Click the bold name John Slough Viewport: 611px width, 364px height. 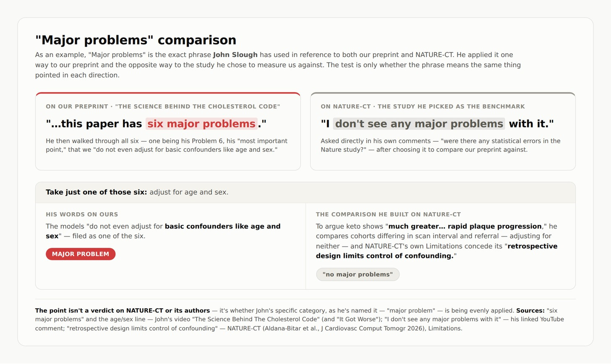(x=235, y=55)
